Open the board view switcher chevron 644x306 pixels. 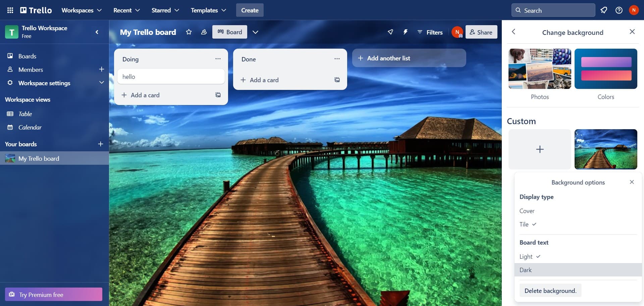(255, 32)
